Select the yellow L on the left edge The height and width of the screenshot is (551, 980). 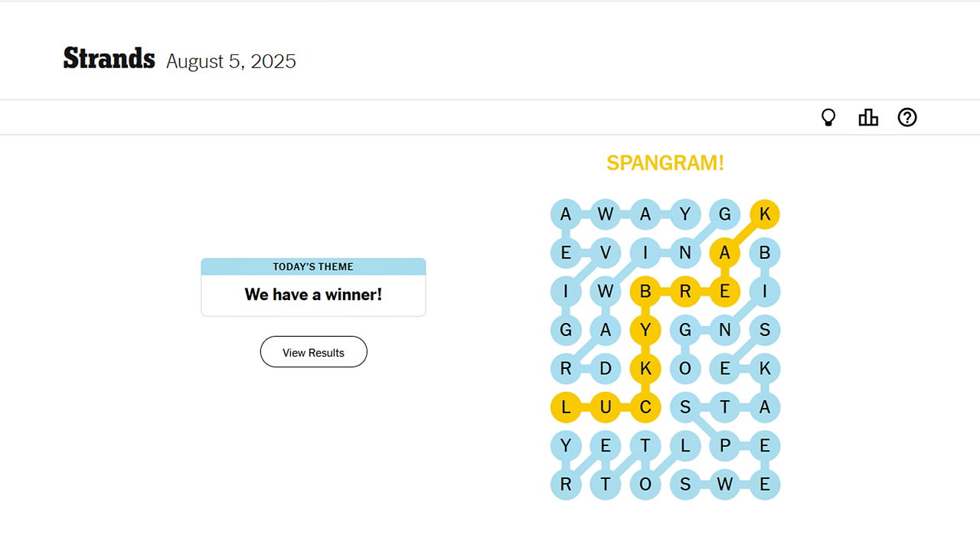567,407
